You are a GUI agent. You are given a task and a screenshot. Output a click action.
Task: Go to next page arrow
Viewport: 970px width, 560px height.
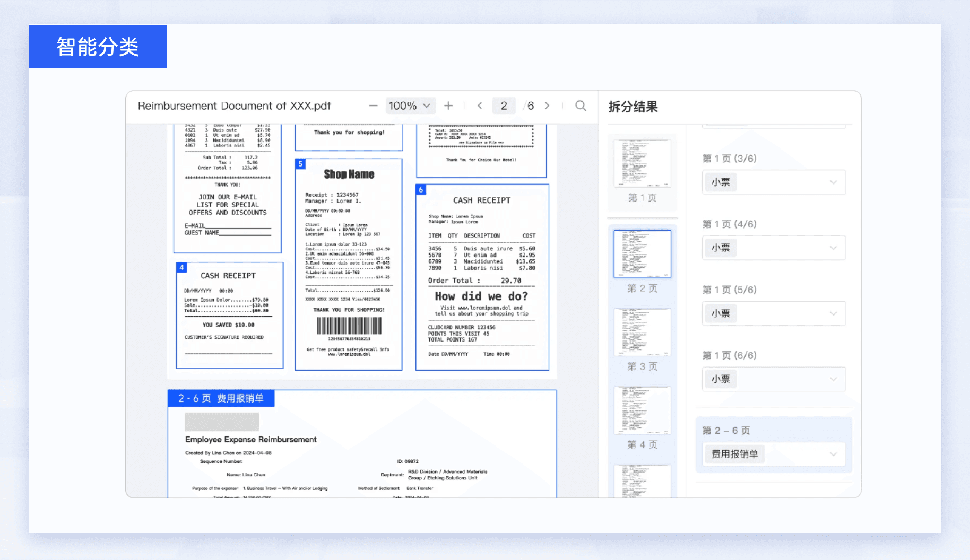(x=547, y=106)
